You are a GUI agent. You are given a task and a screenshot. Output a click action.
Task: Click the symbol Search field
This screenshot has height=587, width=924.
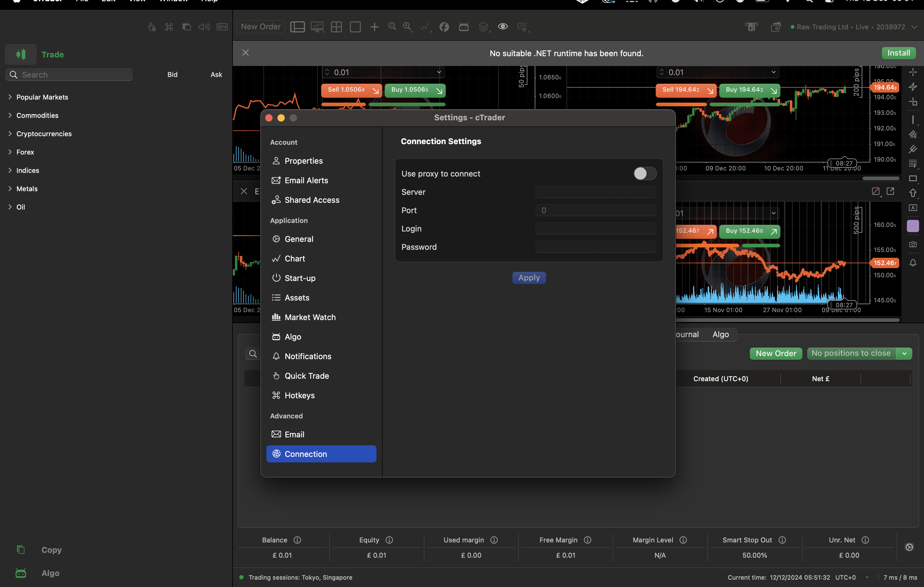pos(69,75)
